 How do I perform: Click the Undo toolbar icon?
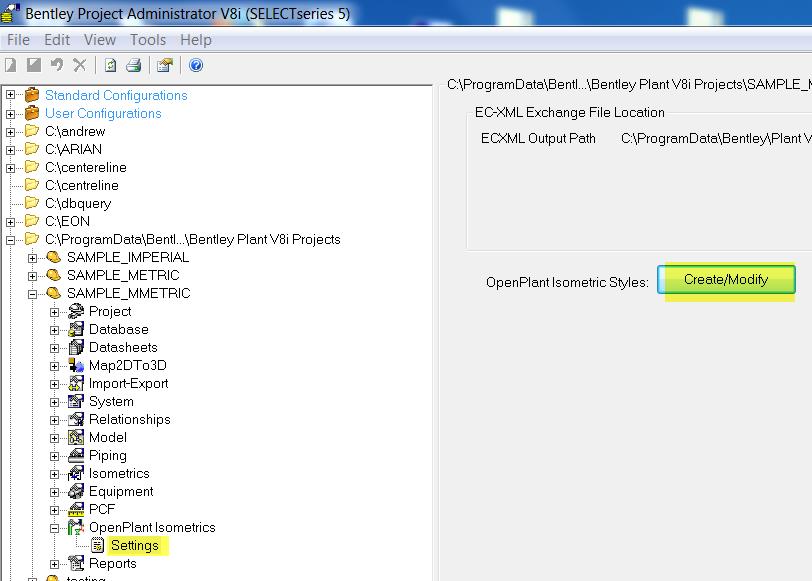[56, 65]
